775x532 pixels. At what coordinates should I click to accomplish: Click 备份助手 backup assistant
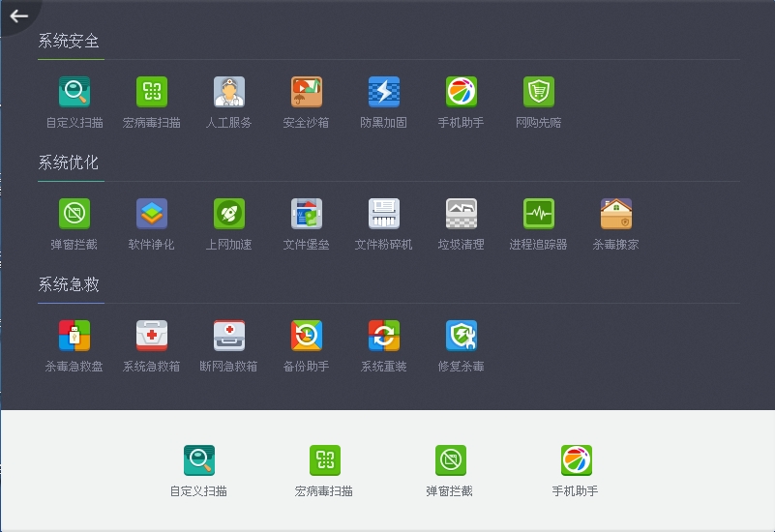click(307, 337)
